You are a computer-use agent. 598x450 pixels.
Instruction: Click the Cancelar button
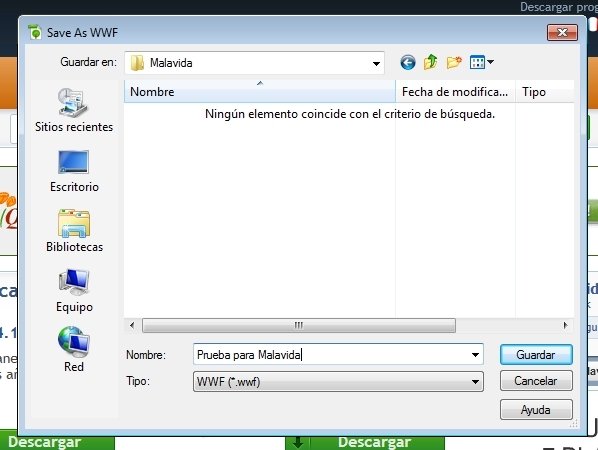[x=536, y=381]
